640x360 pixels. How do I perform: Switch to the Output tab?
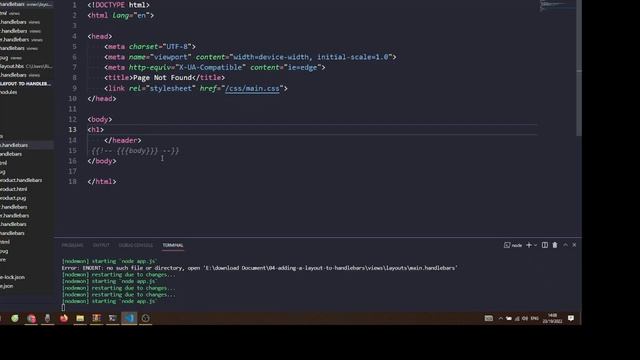click(101, 245)
